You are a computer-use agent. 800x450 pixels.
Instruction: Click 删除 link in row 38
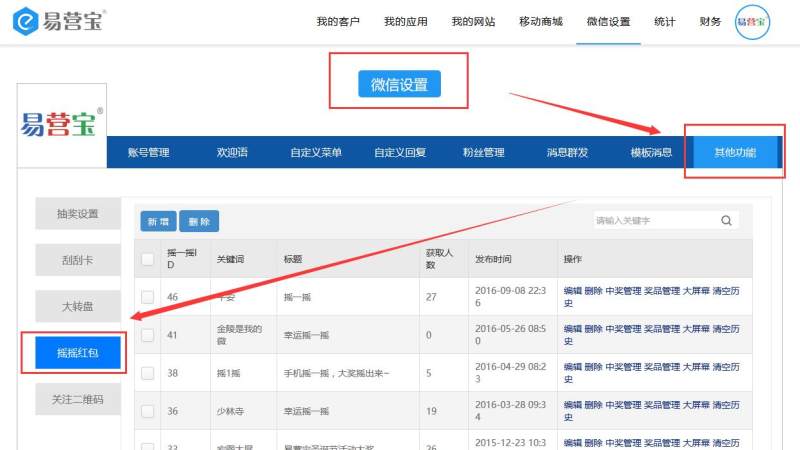coord(593,367)
